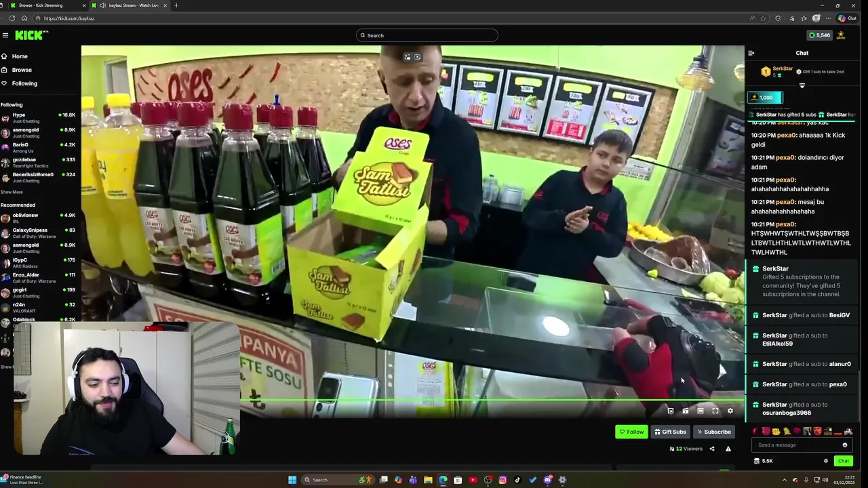
Task: Click the KICK logo
Action: tap(31, 35)
